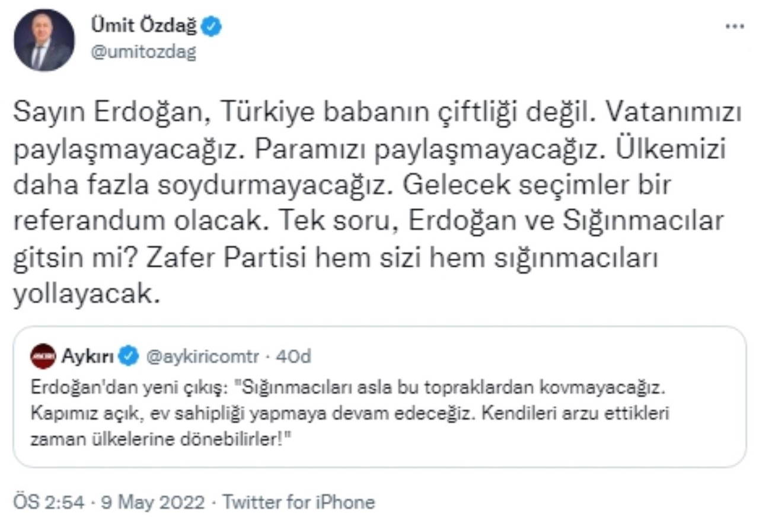759x532 pixels.
Task: Open the Twitter for iPhone source link
Action: (299, 502)
